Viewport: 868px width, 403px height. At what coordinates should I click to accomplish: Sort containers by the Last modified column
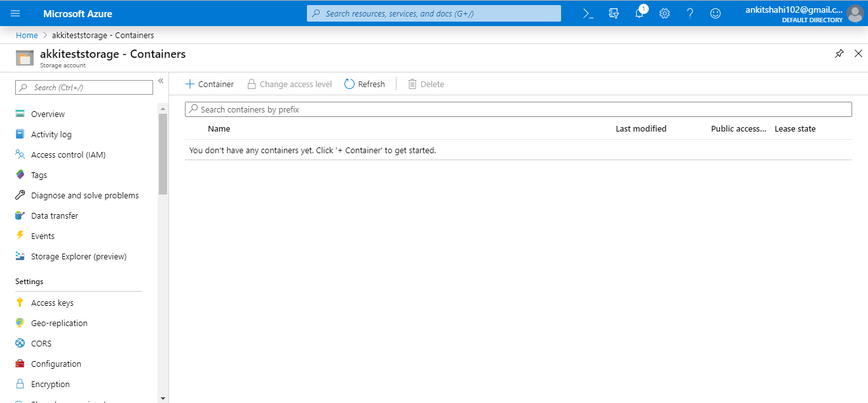641,128
